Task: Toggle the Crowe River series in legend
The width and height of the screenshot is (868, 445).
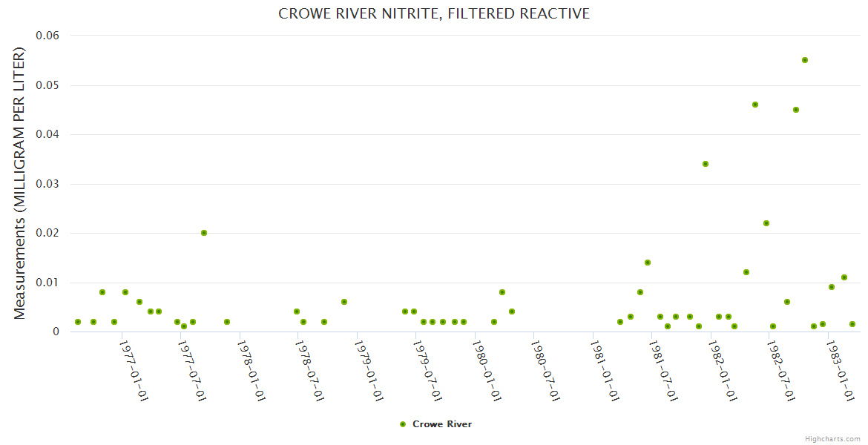Action: 441,424
